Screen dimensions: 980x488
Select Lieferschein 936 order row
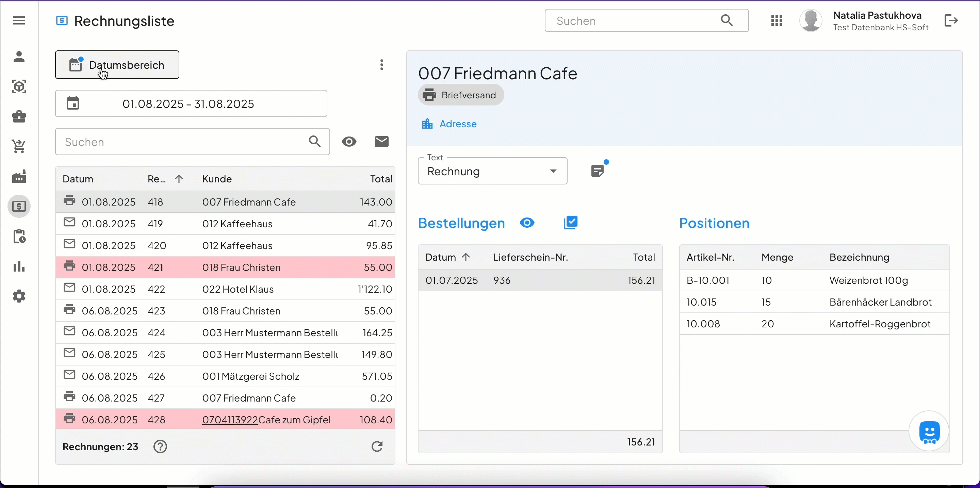(540, 280)
